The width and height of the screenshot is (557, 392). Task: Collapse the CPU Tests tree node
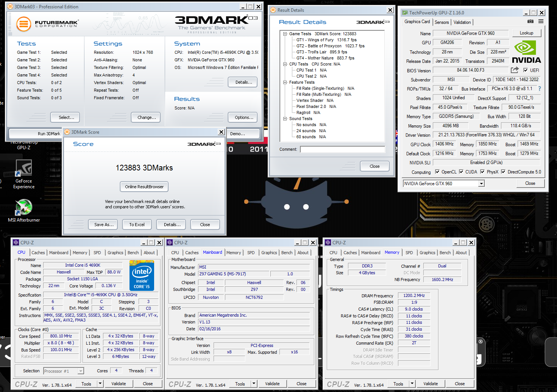[x=285, y=64]
